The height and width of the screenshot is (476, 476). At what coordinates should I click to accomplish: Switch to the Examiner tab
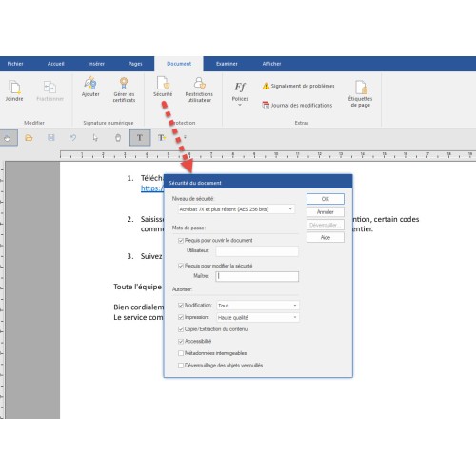point(227,64)
